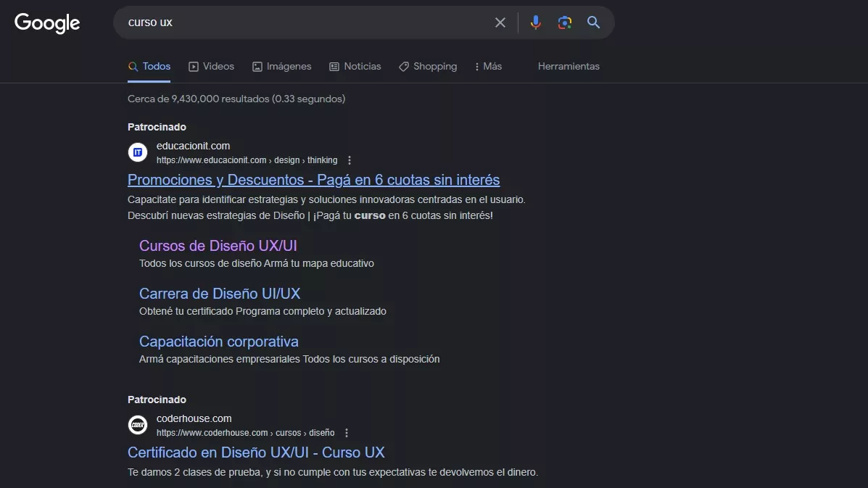
Task: Start a voice search with the microphone icon
Action: [x=535, y=22]
